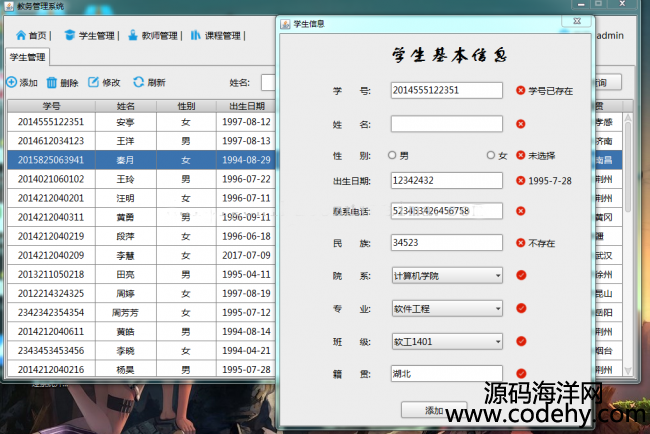
Task: Open Course Management (课程管理) books icon
Action: pyautogui.click(x=196, y=35)
